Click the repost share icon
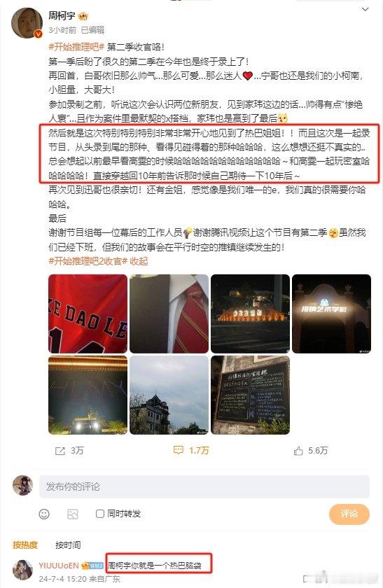The image size is (383, 588). pos(60,451)
